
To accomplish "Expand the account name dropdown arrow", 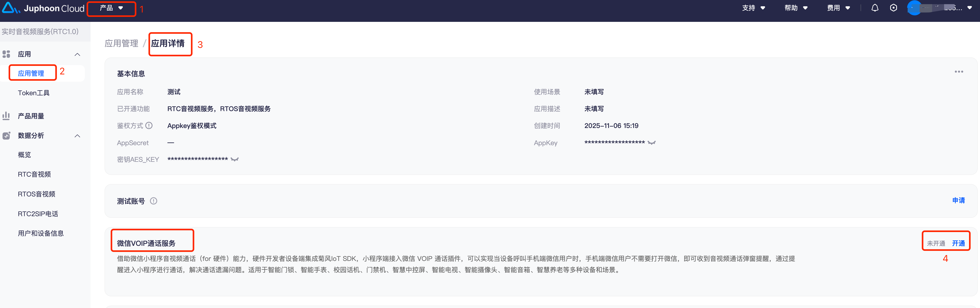I will coord(969,8).
